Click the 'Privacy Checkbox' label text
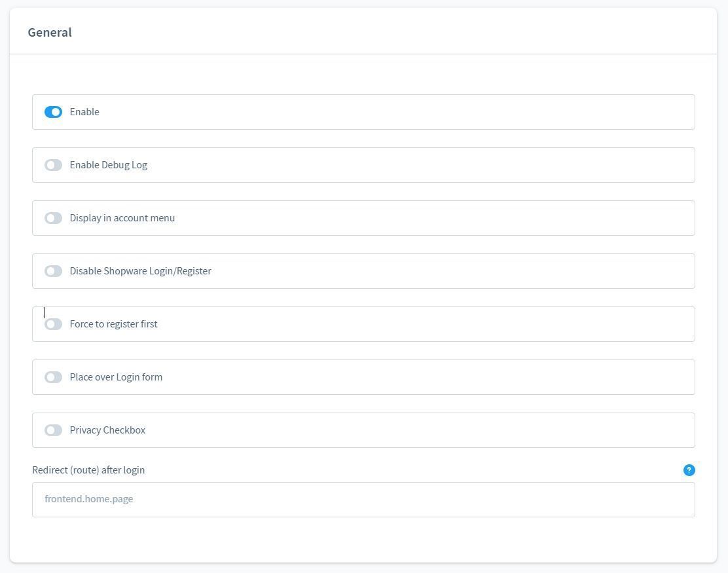Screen dimensions: 728x573 pyautogui.click(x=107, y=430)
